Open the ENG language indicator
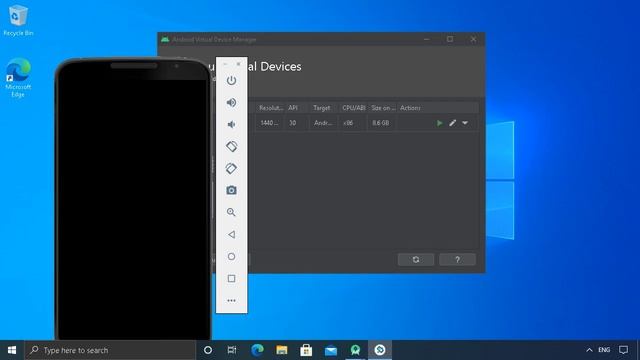 pos(604,350)
